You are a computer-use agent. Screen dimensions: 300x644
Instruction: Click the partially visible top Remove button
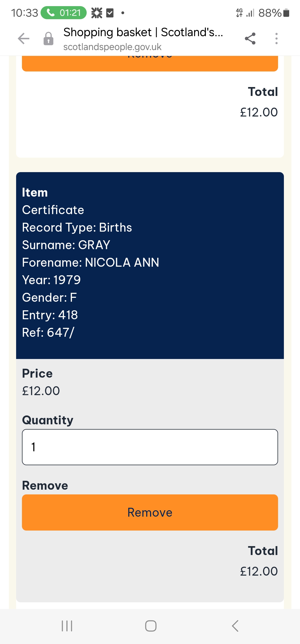point(150,63)
